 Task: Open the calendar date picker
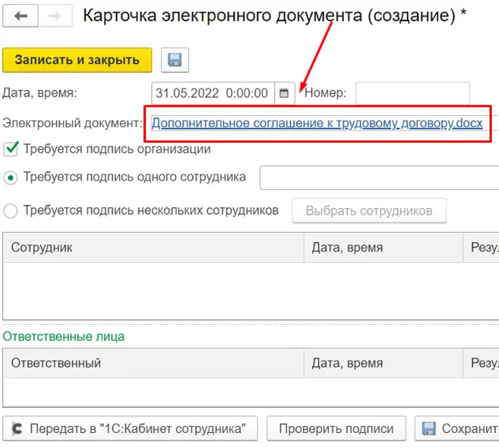pyautogui.click(x=285, y=93)
